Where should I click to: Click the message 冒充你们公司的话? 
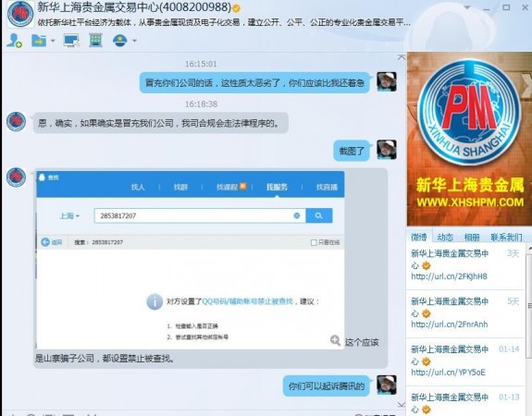(254, 82)
